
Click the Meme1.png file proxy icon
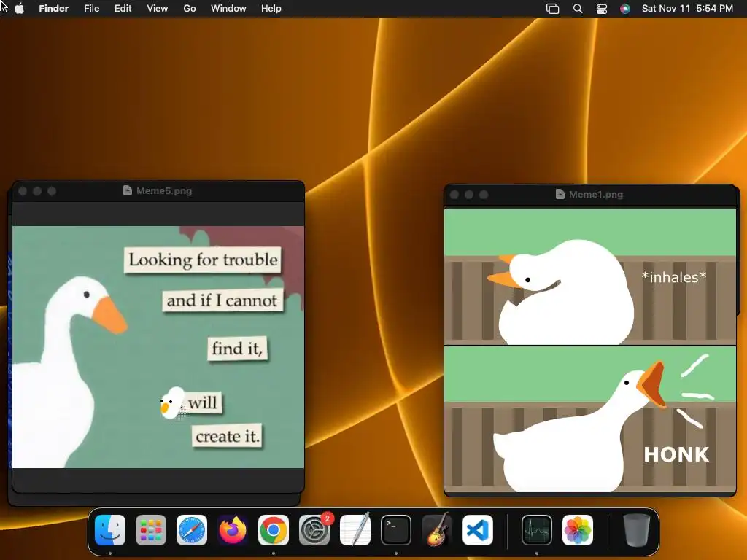tap(560, 194)
